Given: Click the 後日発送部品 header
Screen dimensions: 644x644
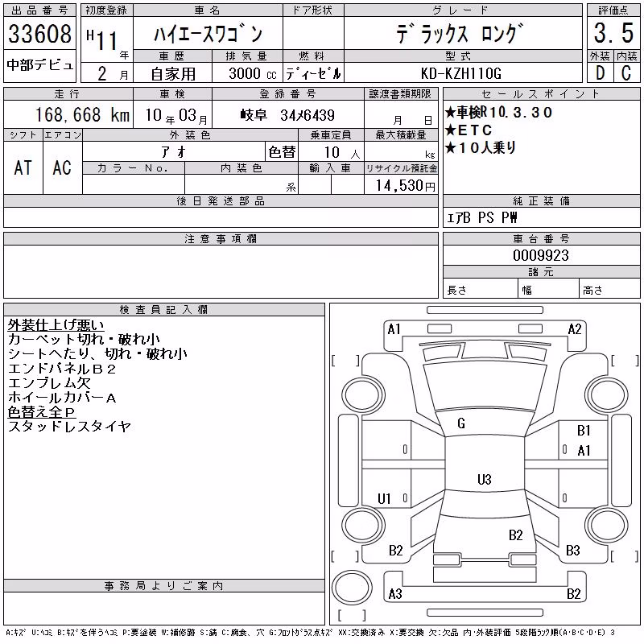Looking at the screenshot, I should pos(221,201).
